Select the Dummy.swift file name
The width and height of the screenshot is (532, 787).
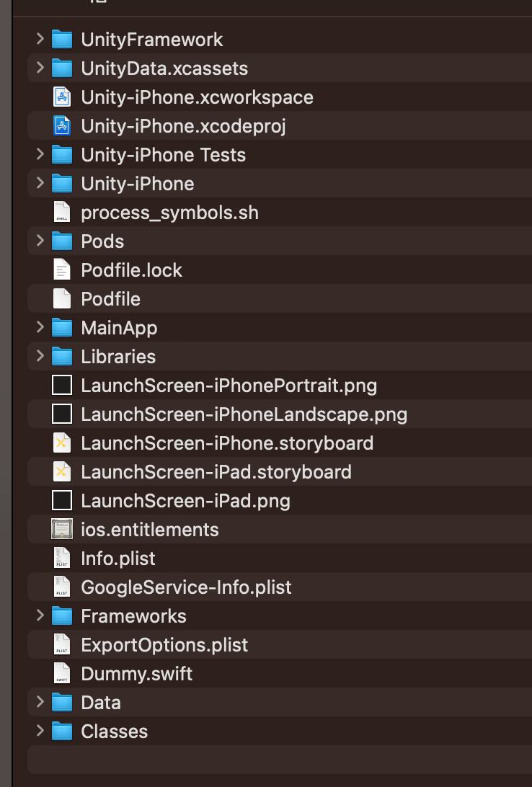click(137, 674)
